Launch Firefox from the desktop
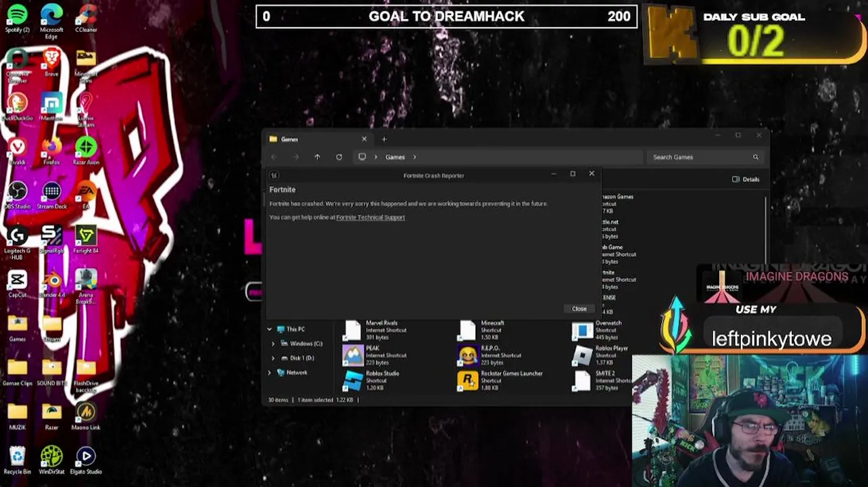This screenshot has width=868, height=487. pos(51,152)
